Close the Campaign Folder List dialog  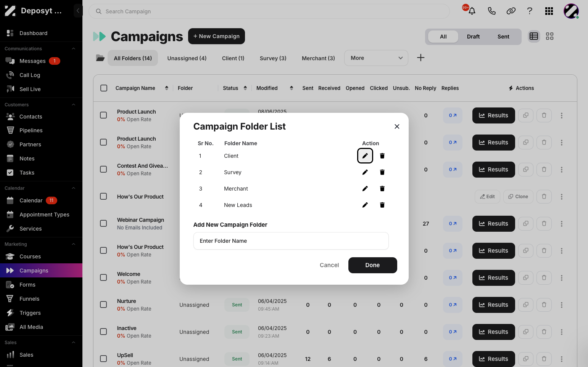tap(397, 127)
